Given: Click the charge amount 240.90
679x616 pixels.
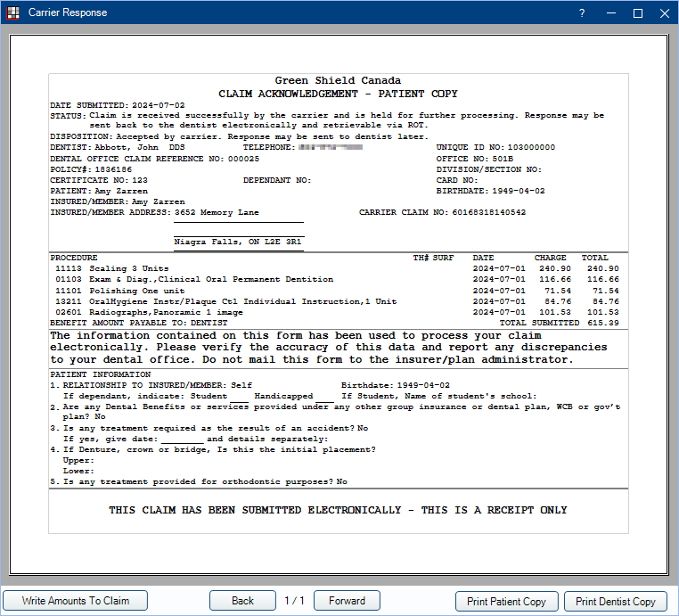Looking at the screenshot, I should (x=555, y=268).
